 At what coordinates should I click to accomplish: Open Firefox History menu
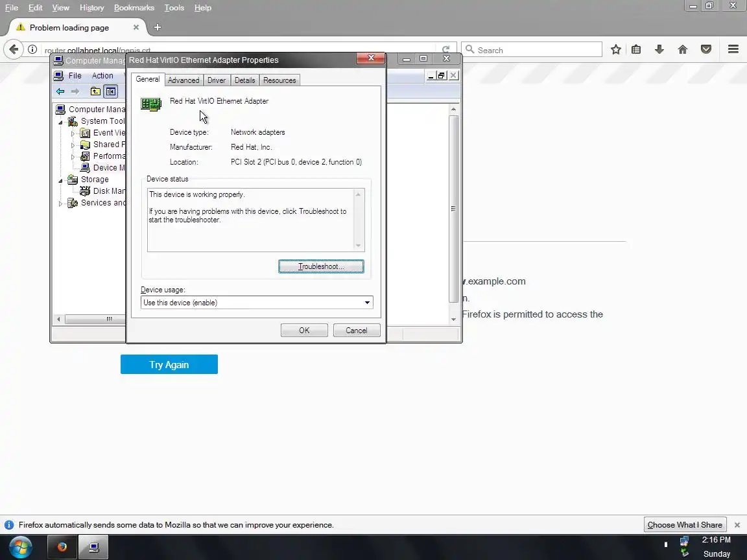click(92, 8)
